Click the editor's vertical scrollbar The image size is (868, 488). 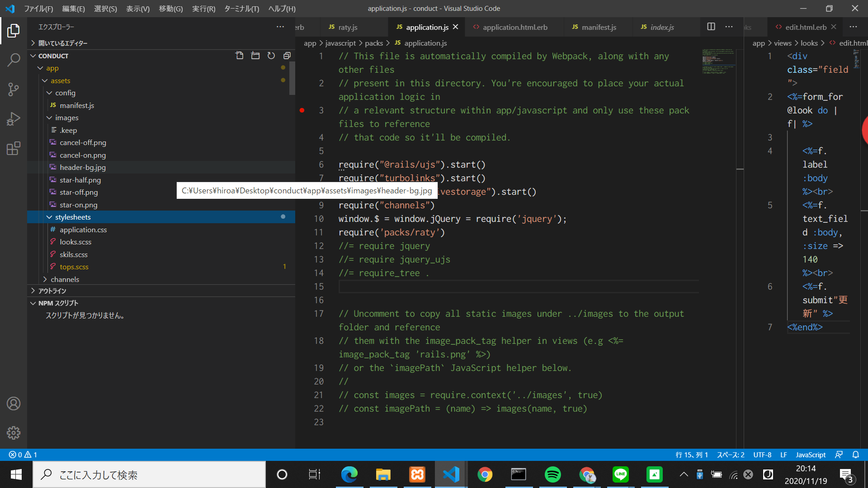740,169
